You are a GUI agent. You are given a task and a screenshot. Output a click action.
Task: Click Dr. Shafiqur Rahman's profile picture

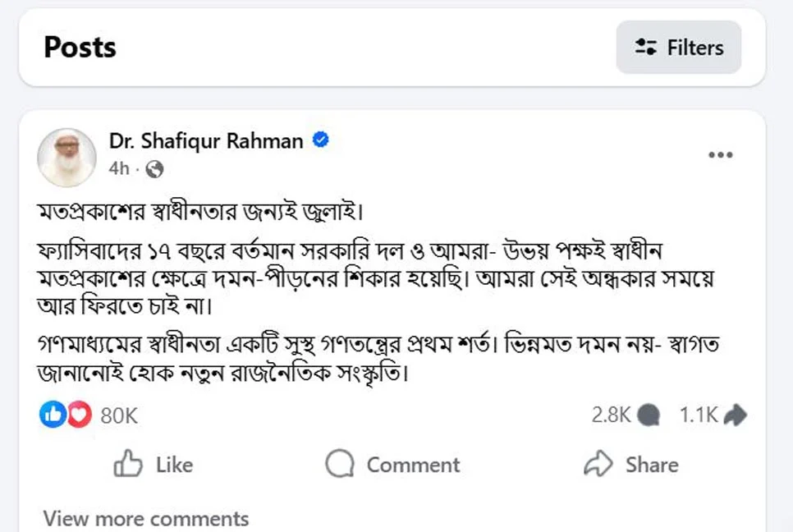coord(67,157)
